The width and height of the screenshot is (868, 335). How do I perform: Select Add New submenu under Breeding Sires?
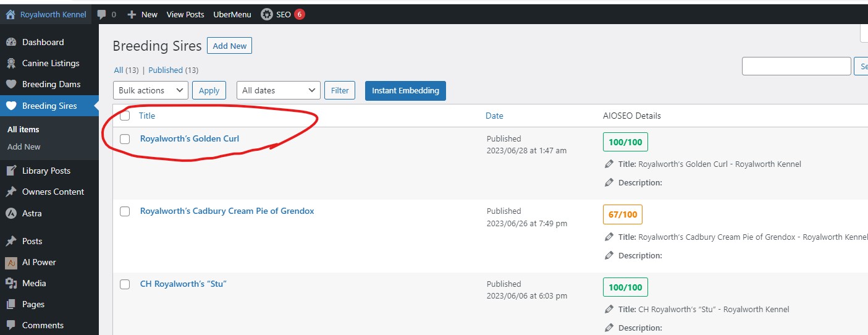pyautogui.click(x=24, y=146)
